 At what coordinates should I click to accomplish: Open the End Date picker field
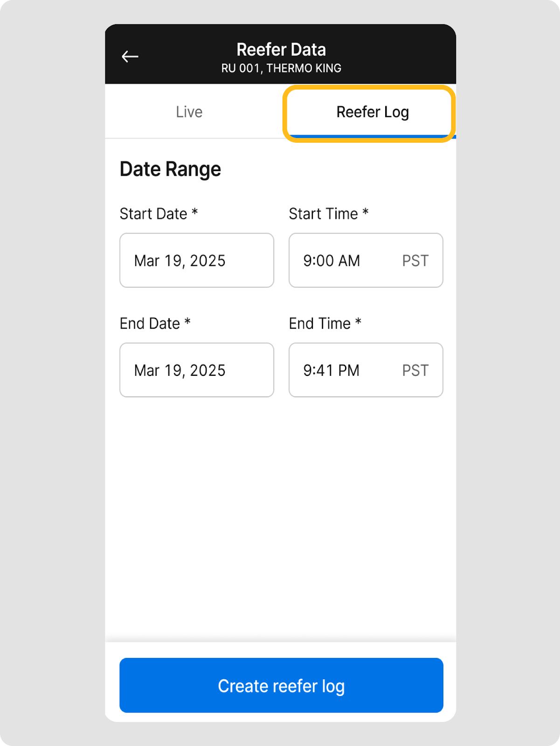pos(196,370)
